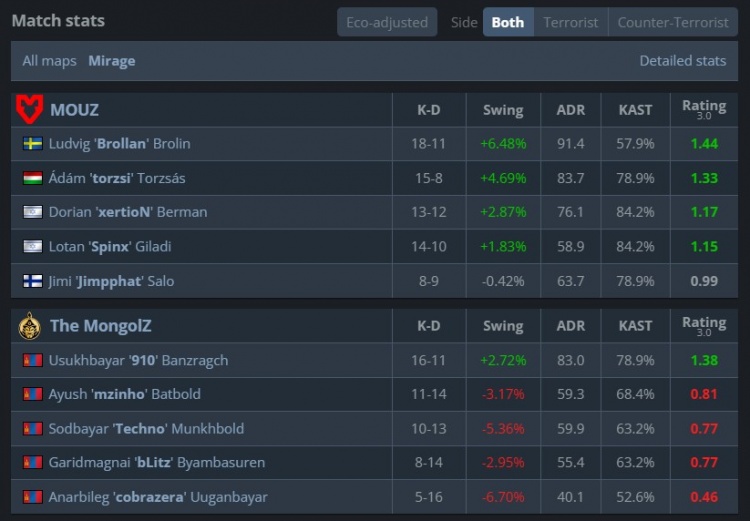This screenshot has width=750, height=521.
Task: Click the Mongolian flag beside 910
Action: (x=32, y=360)
